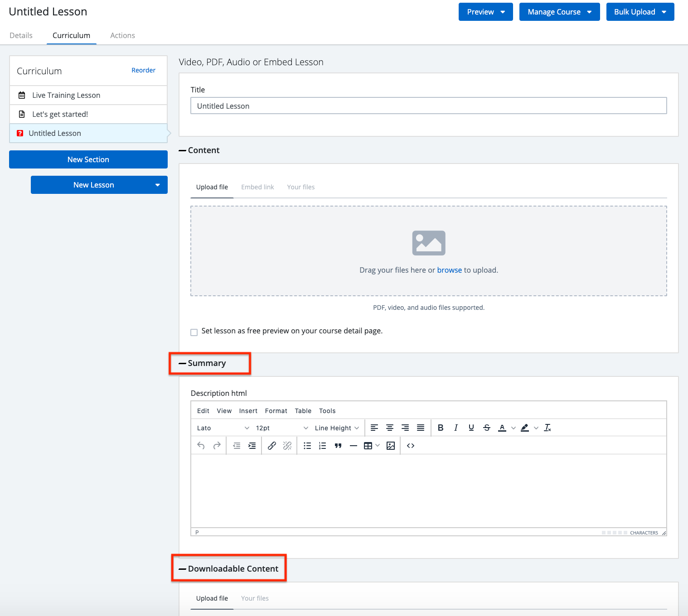Viewport: 688px width, 616px height.
Task: Click the undo arrow icon
Action: (x=201, y=446)
